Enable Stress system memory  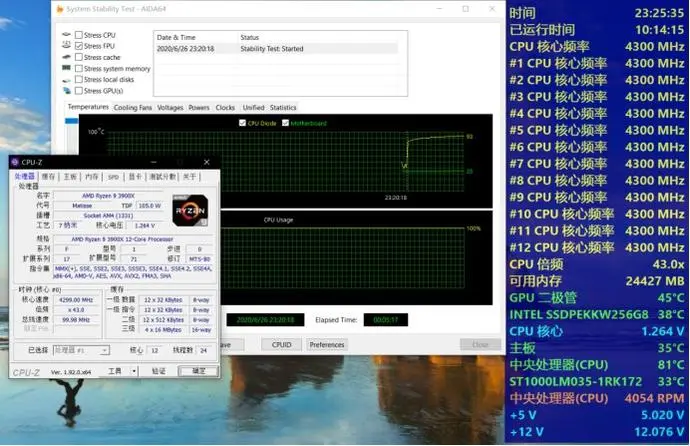click(x=79, y=68)
